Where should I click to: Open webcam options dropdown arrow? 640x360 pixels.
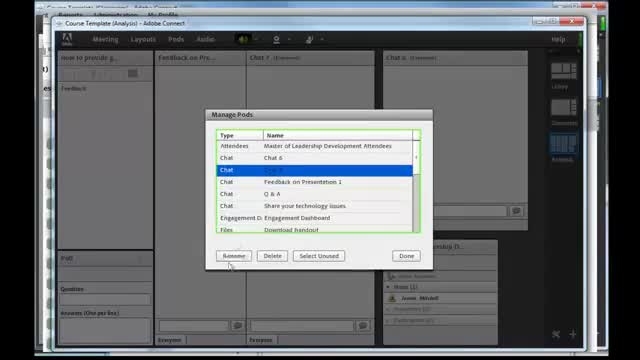[289, 40]
